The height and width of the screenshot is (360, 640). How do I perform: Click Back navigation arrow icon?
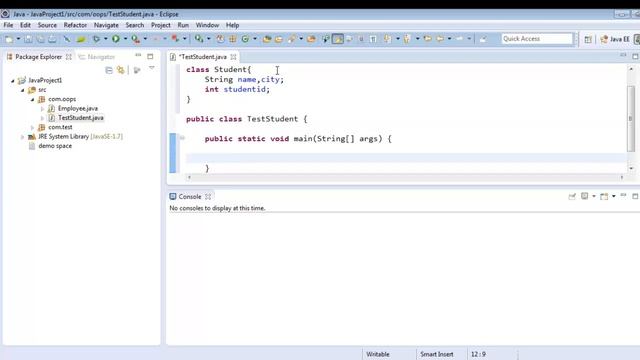440,39
